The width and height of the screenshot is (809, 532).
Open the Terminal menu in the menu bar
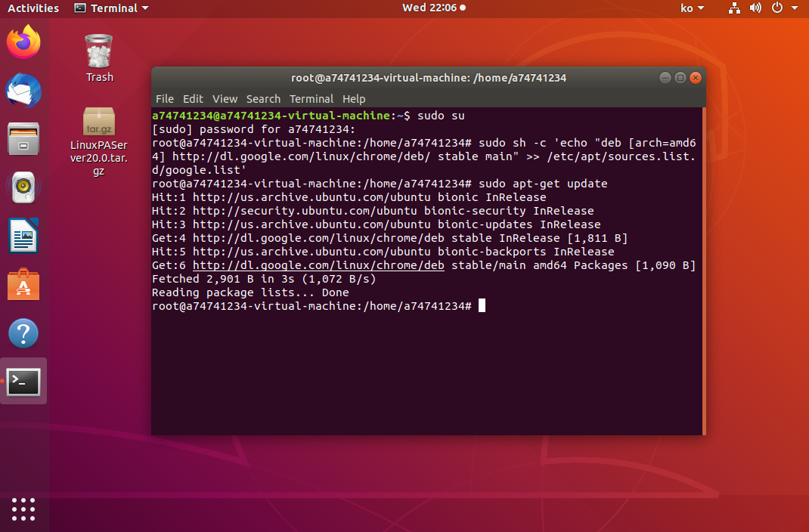coord(311,99)
